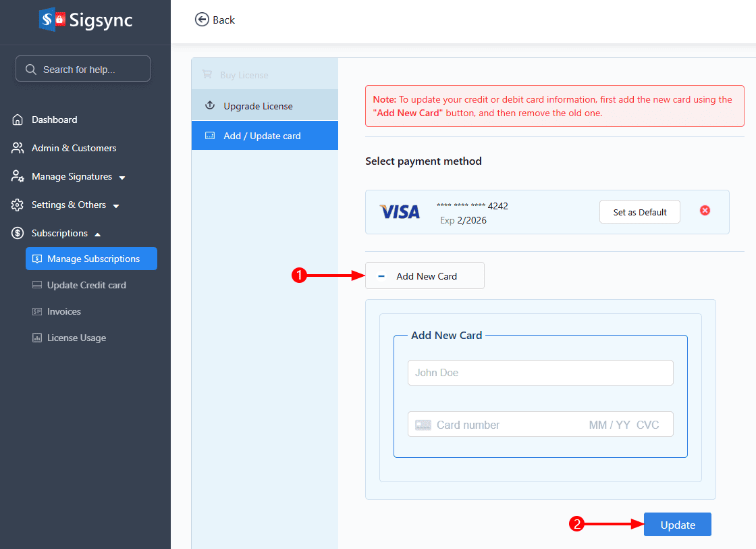Image resolution: width=756 pixels, height=549 pixels.
Task: Go back using the circular arrow icon
Action: (202, 20)
